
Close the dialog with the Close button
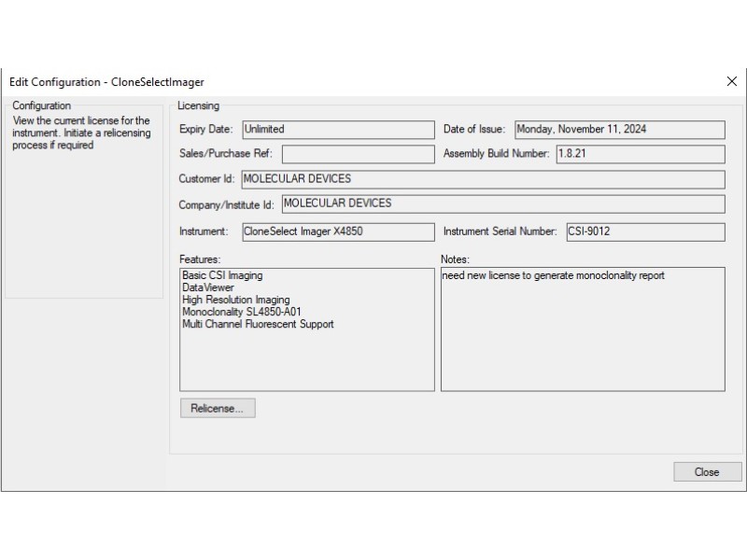(x=708, y=472)
